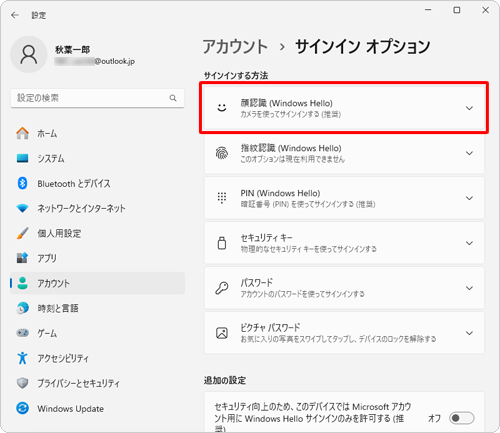Screen dimensions: 500x433
Task: Click the security key USB icon
Action: 222,243
